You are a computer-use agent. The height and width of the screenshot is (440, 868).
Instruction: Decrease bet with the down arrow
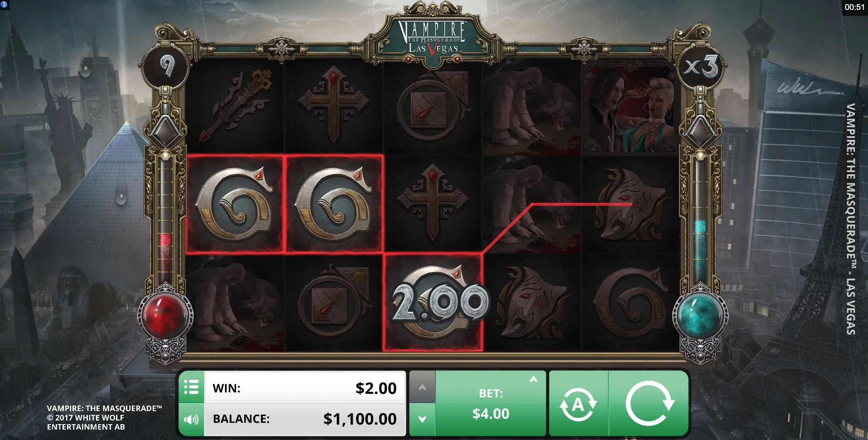(x=422, y=420)
